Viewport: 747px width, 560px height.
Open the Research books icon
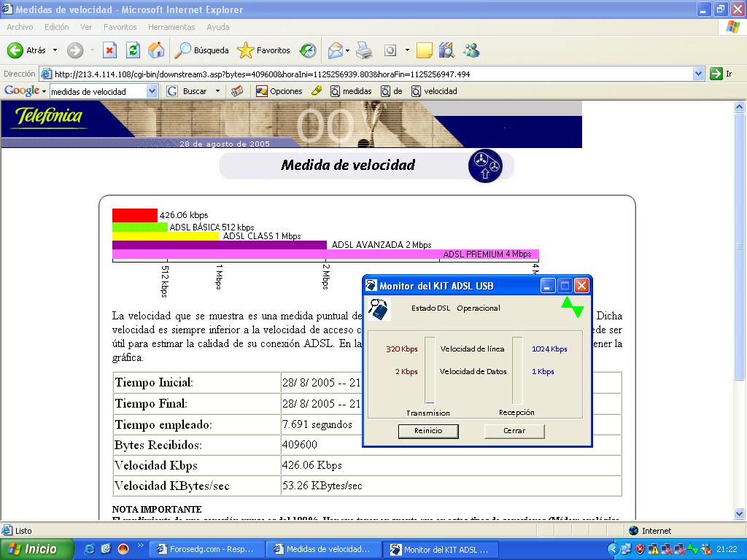(x=446, y=50)
